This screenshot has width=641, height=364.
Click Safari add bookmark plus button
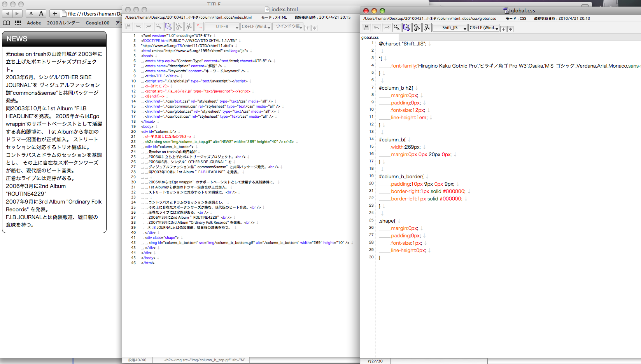tap(55, 14)
